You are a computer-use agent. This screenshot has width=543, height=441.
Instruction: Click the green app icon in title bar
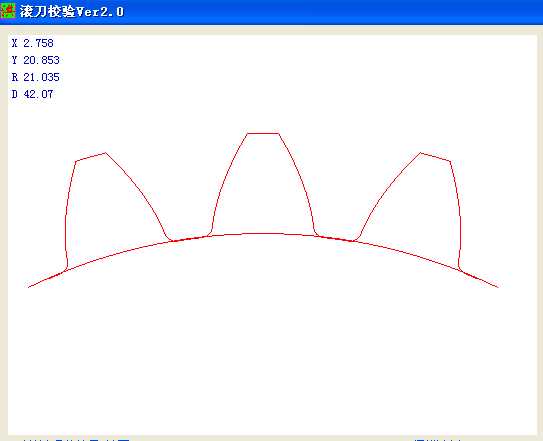8,11
